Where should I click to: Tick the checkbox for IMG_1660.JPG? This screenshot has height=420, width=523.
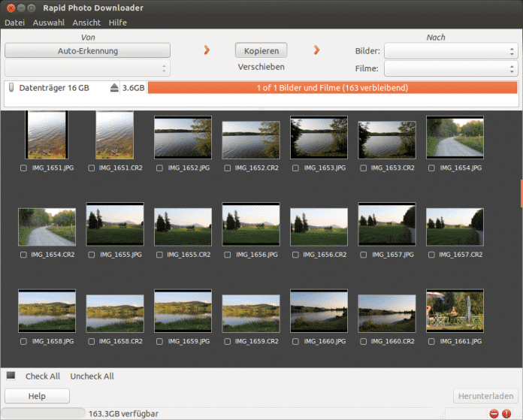tap(295, 341)
